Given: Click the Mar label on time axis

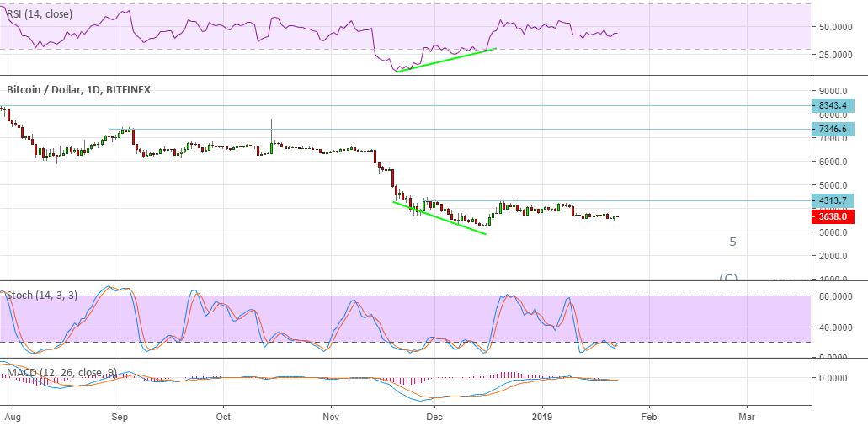Looking at the screenshot, I should tap(746, 416).
